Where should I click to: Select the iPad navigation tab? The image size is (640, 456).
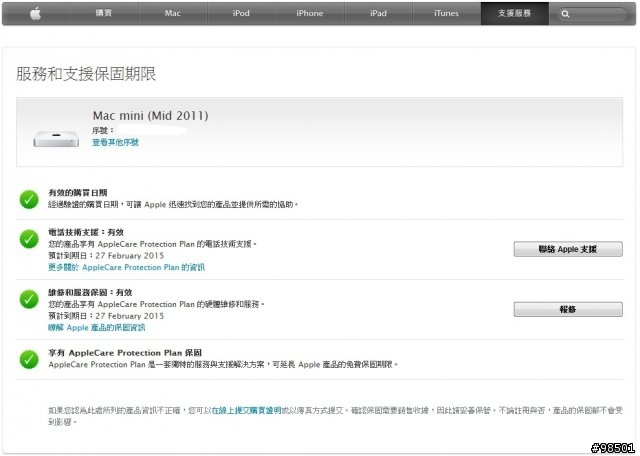click(378, 13)
